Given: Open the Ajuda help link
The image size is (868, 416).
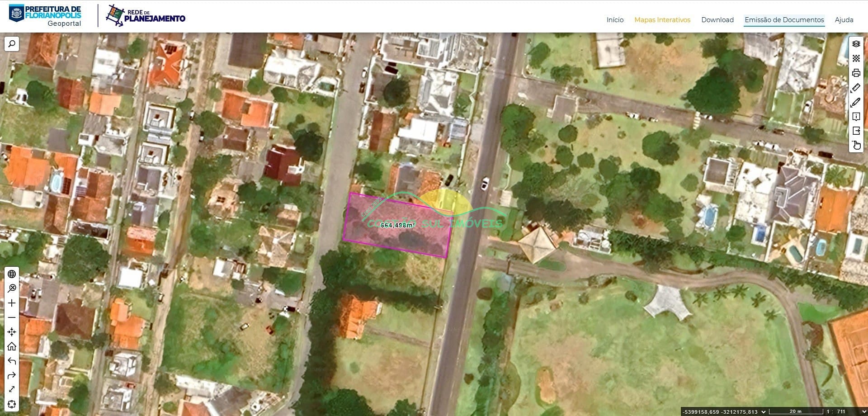Looking at the screenshot, I should (844, 20).
